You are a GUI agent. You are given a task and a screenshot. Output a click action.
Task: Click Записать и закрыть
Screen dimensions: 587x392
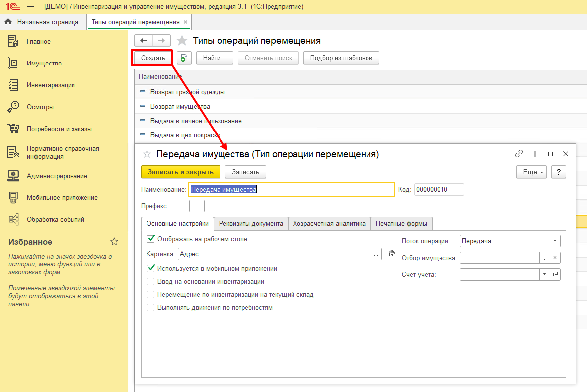(181, 172)
